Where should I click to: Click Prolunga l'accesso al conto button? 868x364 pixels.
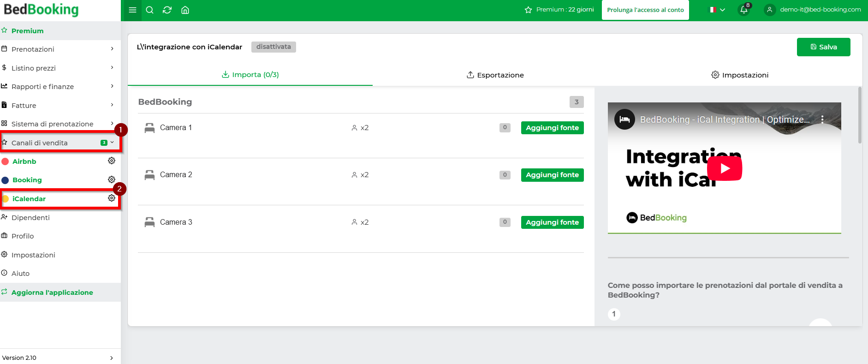[x=645, y=10]
